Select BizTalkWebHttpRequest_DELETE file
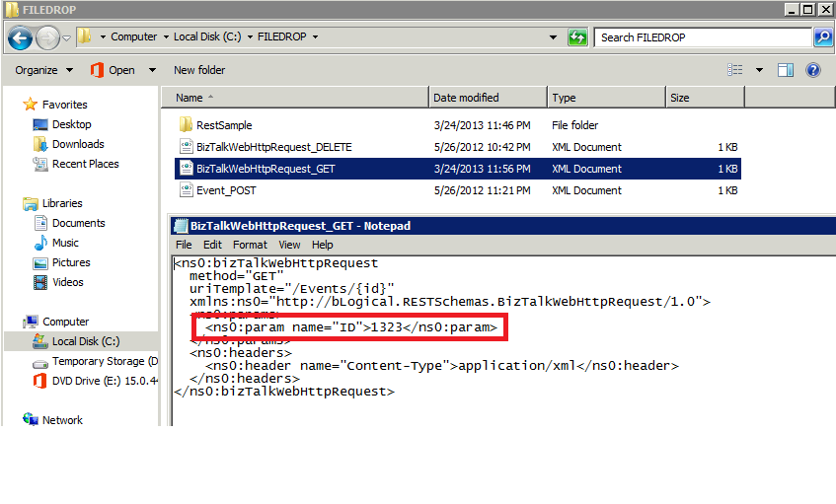The width and height of the screenshot is (836, 504). pos(274,147)
